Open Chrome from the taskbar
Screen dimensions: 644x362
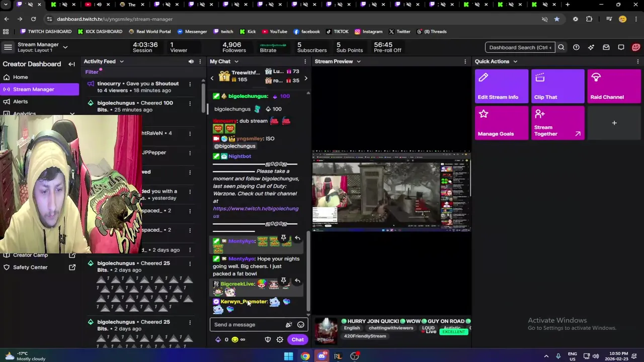[x=305, y=356]
